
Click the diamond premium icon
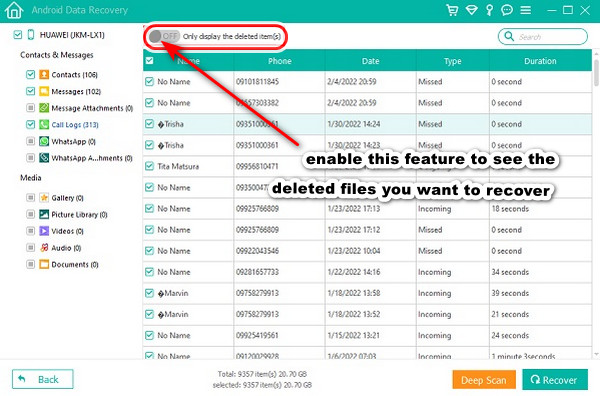click(471, 10)
